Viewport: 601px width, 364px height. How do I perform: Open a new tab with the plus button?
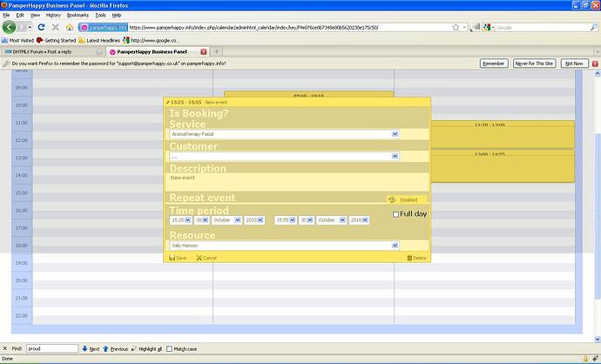216,51
